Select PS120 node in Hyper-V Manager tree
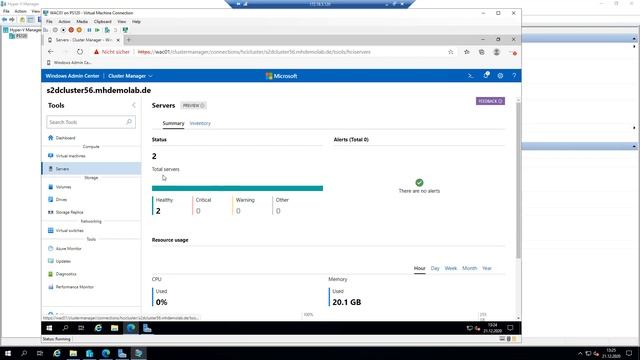The height and width of the screenshot is (360, 640). (x=19, y=36)
